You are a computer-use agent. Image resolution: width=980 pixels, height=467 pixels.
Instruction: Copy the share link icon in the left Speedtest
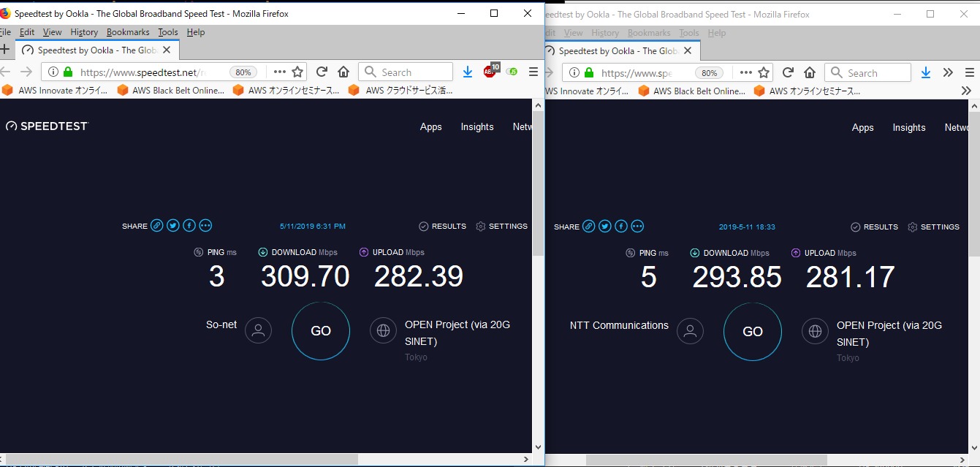[157, 226]
